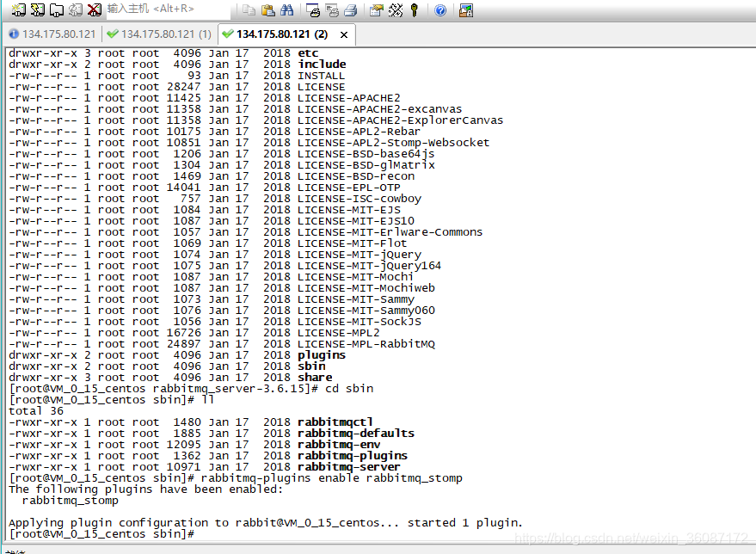
Task: Click 'LICENSE-APACHE2-ExplorerCanvas' file name
Action: click(x=400, y=120)
